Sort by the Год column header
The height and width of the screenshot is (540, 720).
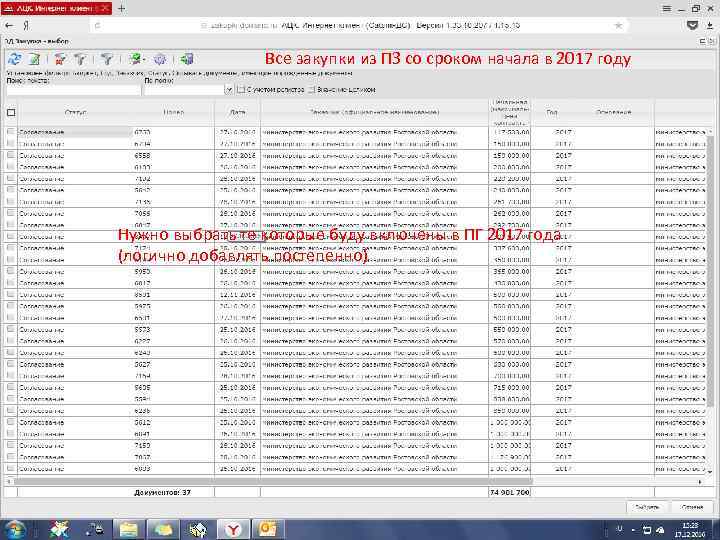[x=552, y=112]
